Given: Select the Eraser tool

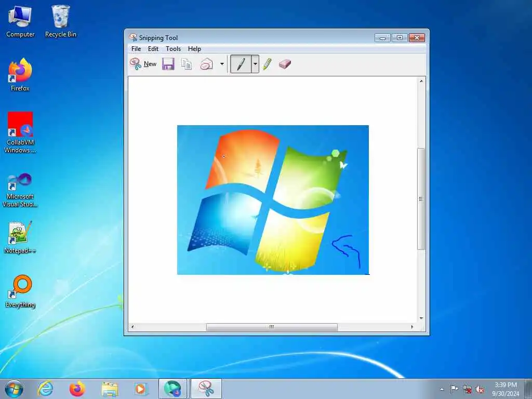Looking at the screenshot, I should (285, 64).
